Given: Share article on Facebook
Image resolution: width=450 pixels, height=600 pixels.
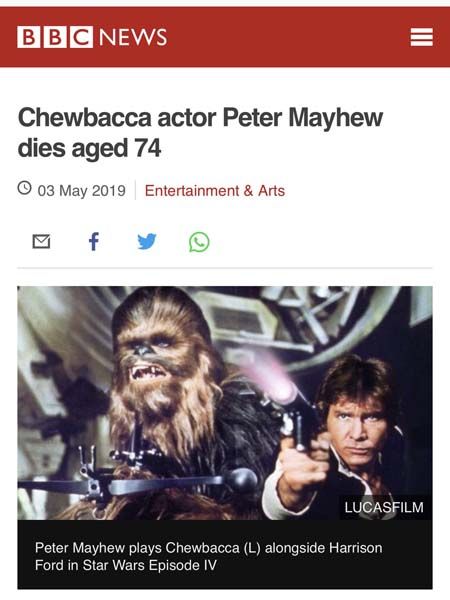Looking at the screenshot, I should 94,241.
